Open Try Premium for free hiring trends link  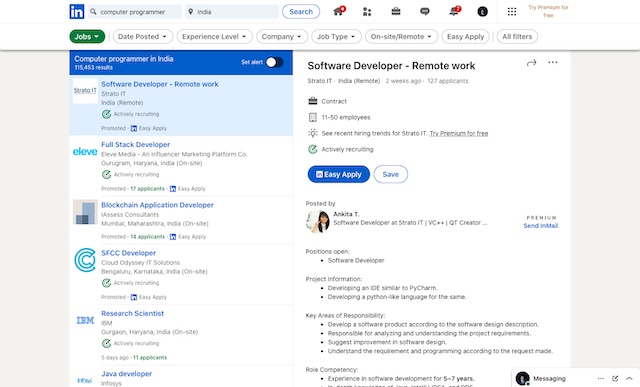pyautogui.click(x=459, y=133)
